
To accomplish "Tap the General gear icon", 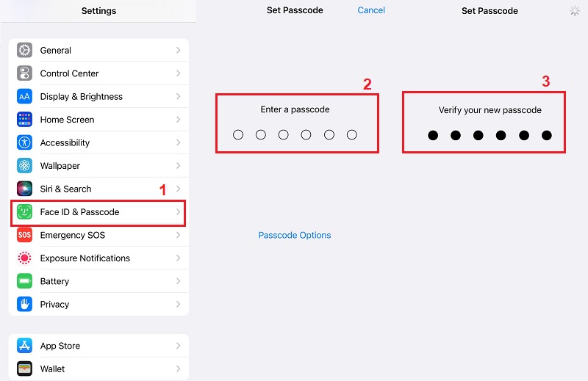I will tap(25, 51).
